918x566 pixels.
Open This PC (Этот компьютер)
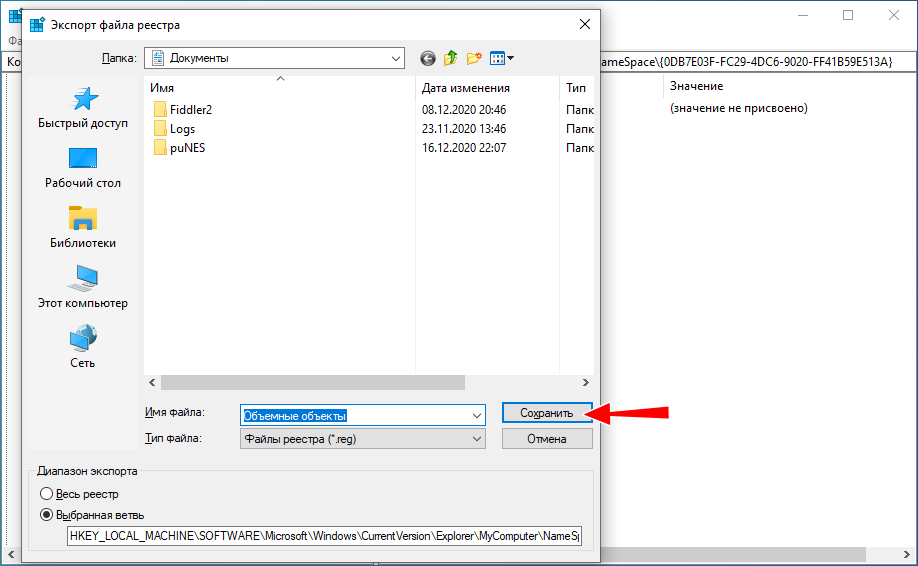point(83,287)
